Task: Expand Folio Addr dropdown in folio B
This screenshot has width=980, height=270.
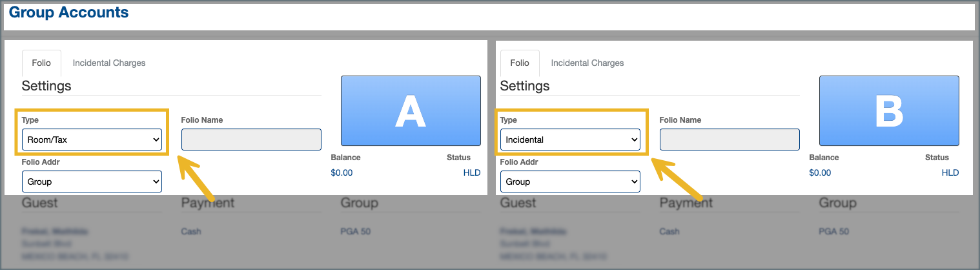Action: click(x=570, y=182)
